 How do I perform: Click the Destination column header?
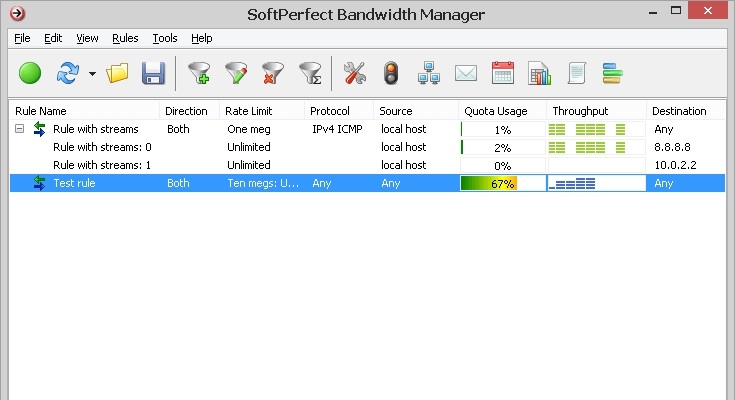point(686,111)
